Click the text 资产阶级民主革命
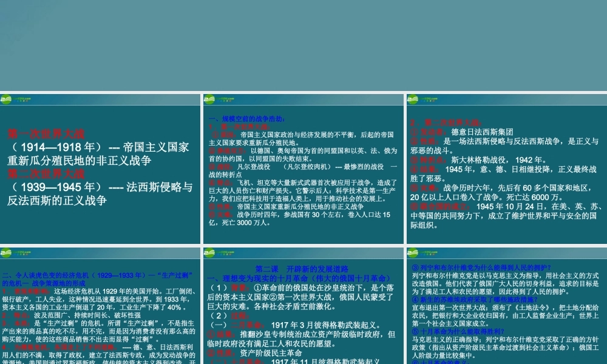The width and height of the screenshot is (607, 364). pyautogui.click(x=271, y=353)
